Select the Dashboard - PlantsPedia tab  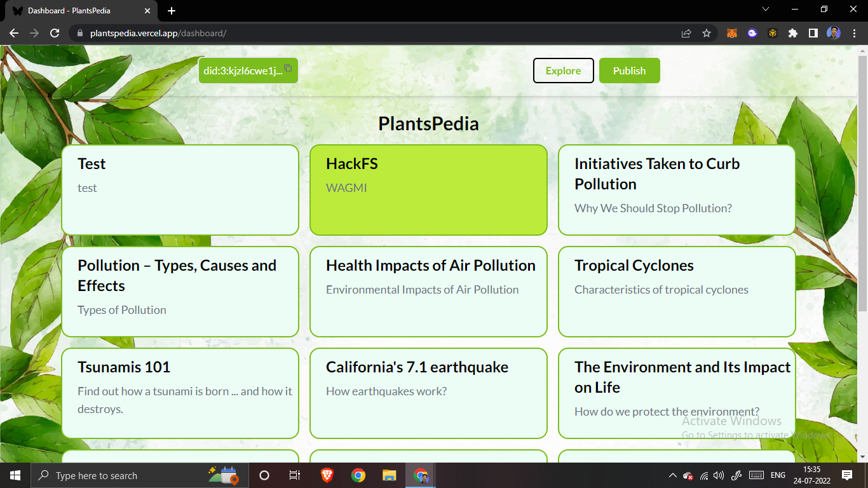click(76, 10)
